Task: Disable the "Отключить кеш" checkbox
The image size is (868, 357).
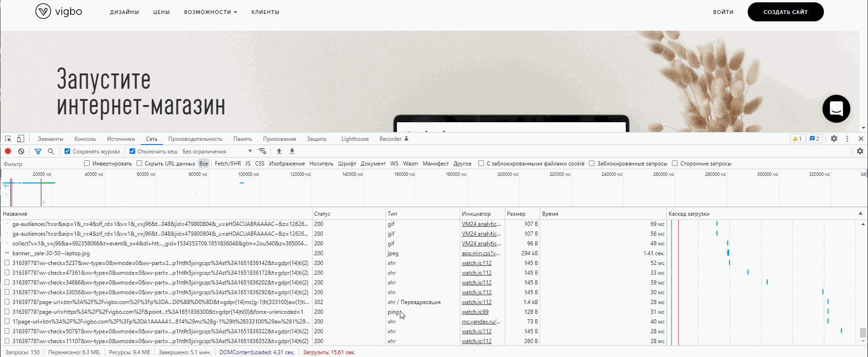Action: tap(132, 152)
